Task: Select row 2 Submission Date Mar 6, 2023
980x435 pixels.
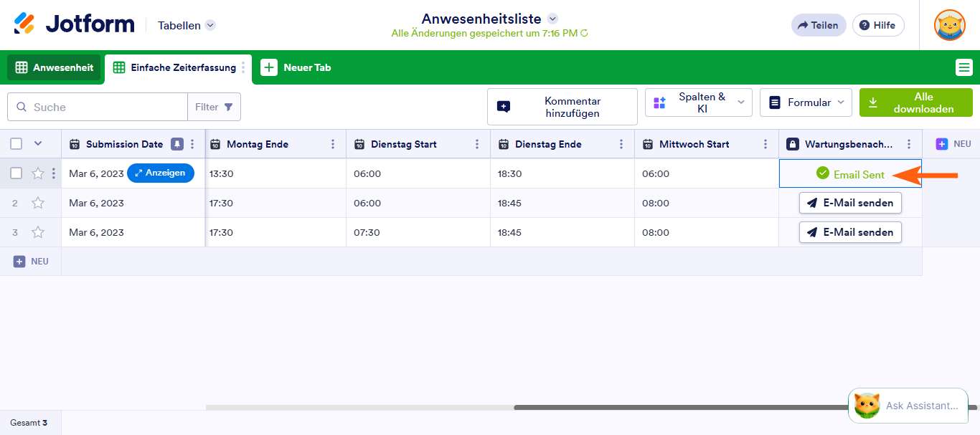Action: pyautogui.click(x=133, y=203)
